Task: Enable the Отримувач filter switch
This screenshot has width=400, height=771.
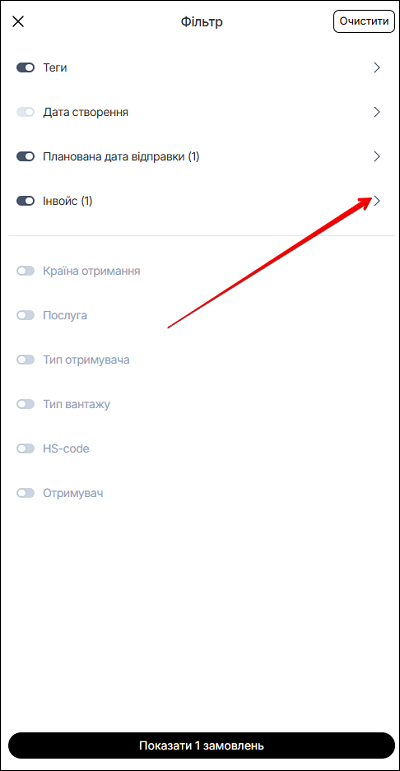Action: 26,493
